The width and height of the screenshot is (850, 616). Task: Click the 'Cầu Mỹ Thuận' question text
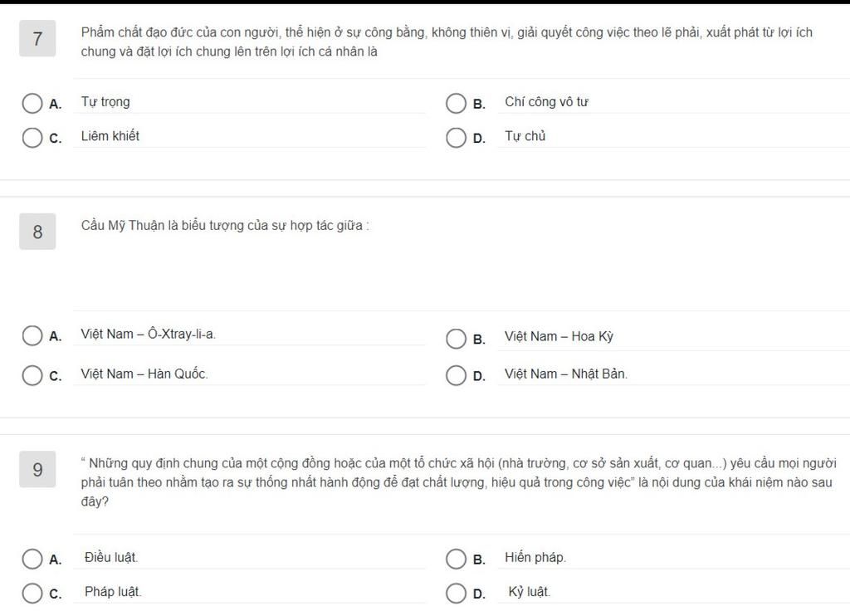[x=226, y=226]
